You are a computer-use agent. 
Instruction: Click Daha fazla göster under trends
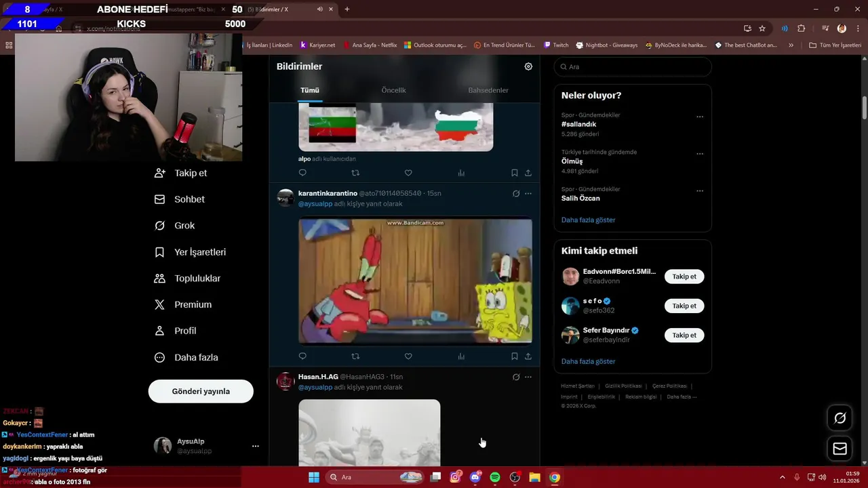pyautogui.click(x=589, y=220)
